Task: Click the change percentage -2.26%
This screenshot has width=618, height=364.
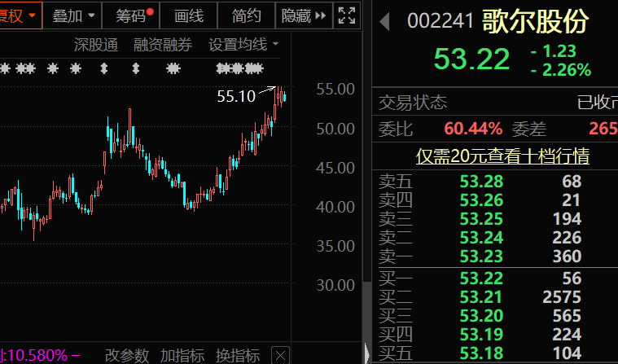Action: 561,70
